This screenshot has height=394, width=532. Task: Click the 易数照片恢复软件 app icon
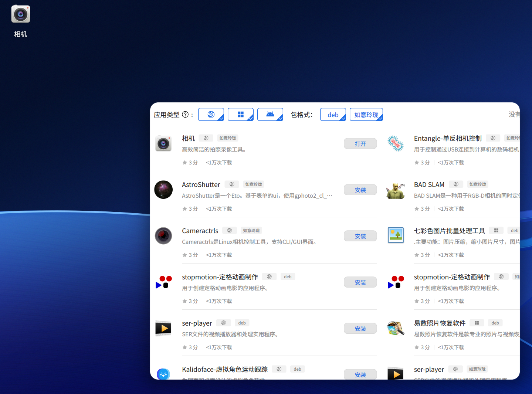[395, 328]
